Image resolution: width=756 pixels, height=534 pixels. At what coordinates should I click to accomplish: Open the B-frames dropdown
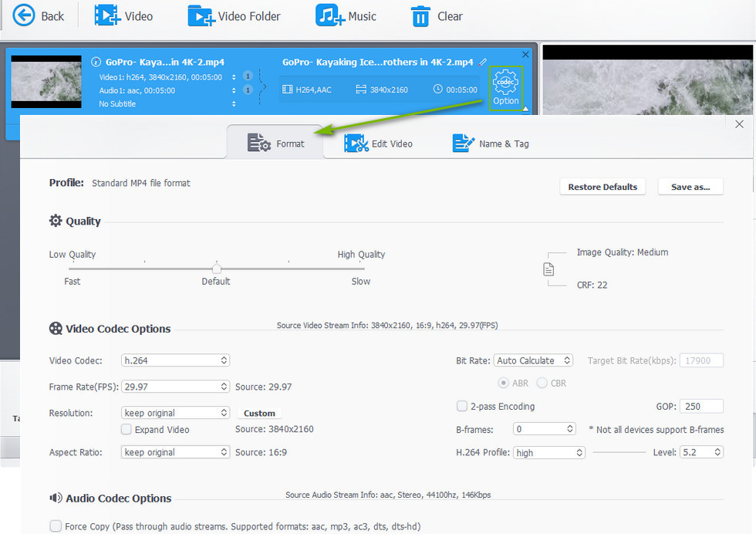[544, 429]
